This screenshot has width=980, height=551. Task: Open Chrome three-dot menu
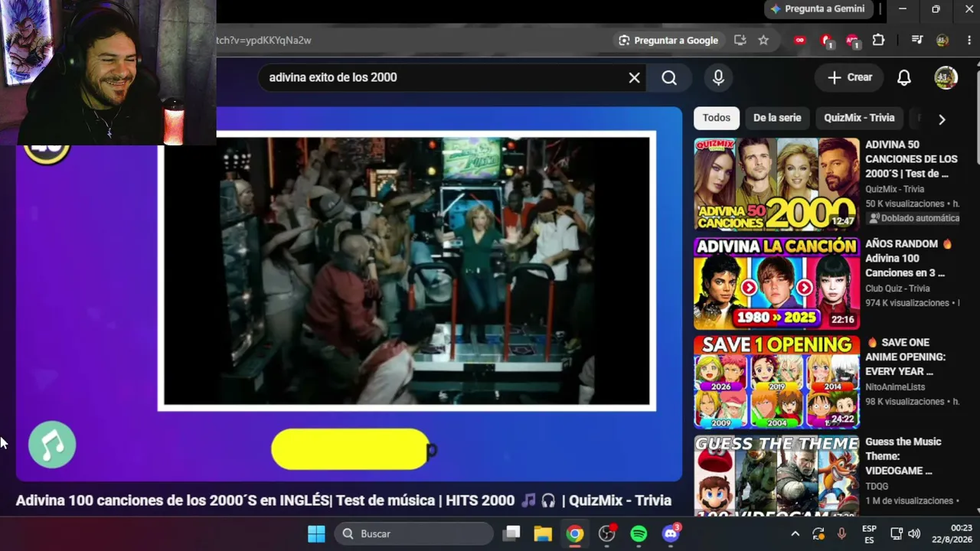point(969,41)
